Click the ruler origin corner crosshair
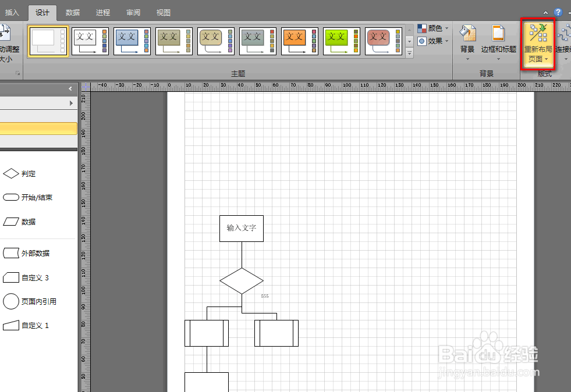This screenshot has height=392, width=571. click(86, 86)
